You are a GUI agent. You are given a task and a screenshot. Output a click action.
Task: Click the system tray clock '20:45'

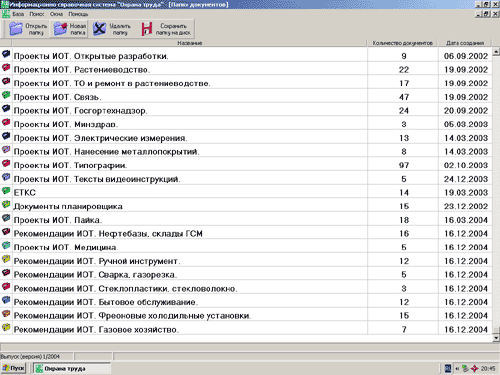488,368
